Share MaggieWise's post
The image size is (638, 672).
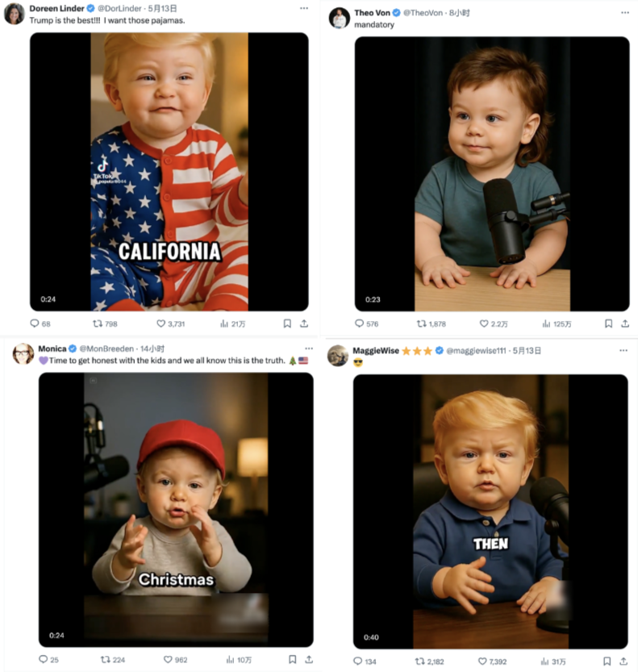(625, 662)
